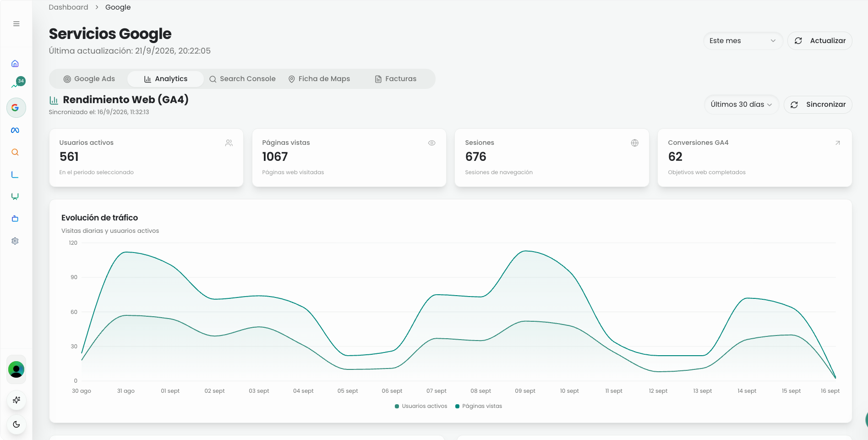This screenshot has width=868, height=440.
Task: Open the Ficha de Maps tab
Action: (x=319, y=79)
